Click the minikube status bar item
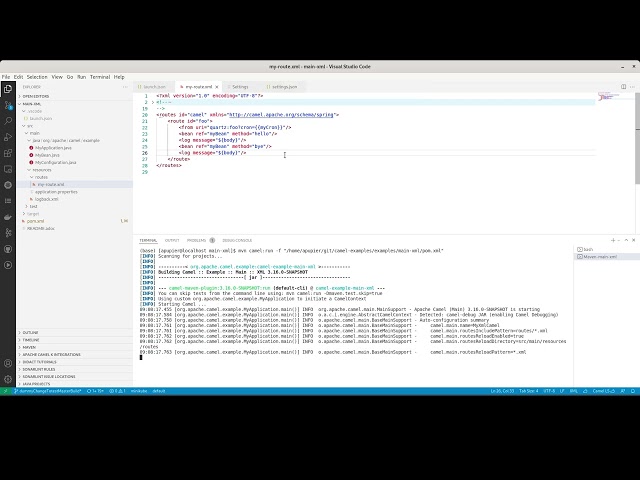The width and height of the screenshot is (640, 480). (139, 391)
